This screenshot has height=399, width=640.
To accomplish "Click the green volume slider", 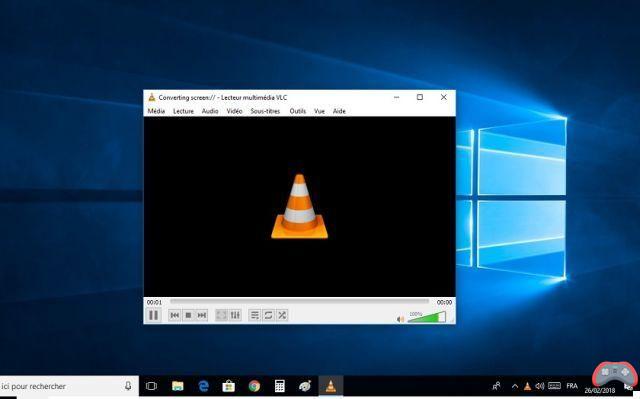I will pos(427,317).
